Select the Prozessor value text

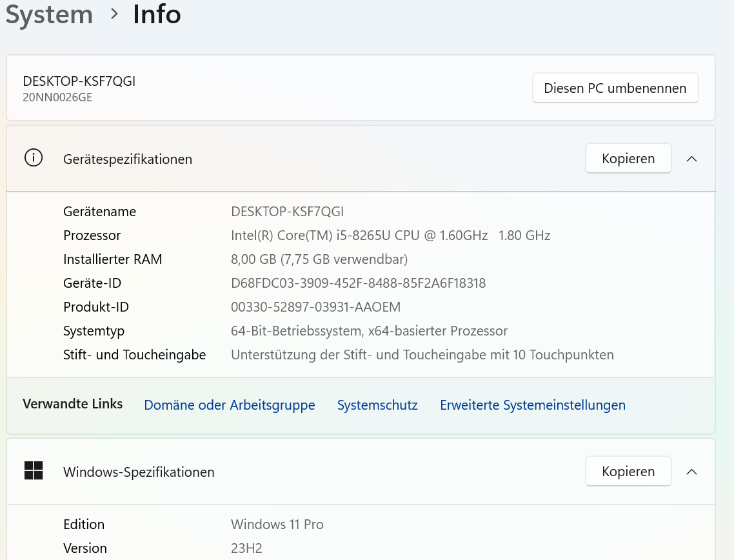click(390, 235)
